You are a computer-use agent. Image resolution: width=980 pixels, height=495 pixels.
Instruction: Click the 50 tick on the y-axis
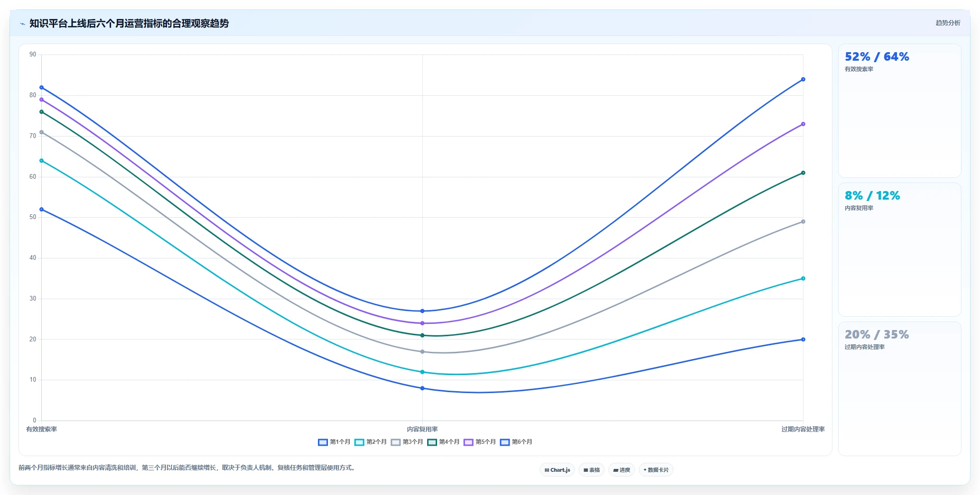pos(33,217)
